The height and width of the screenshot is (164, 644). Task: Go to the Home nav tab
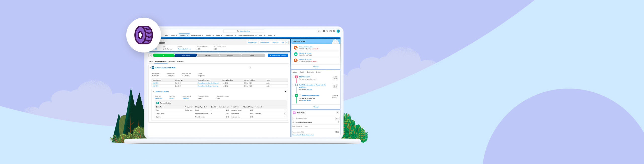coord(166,36)
